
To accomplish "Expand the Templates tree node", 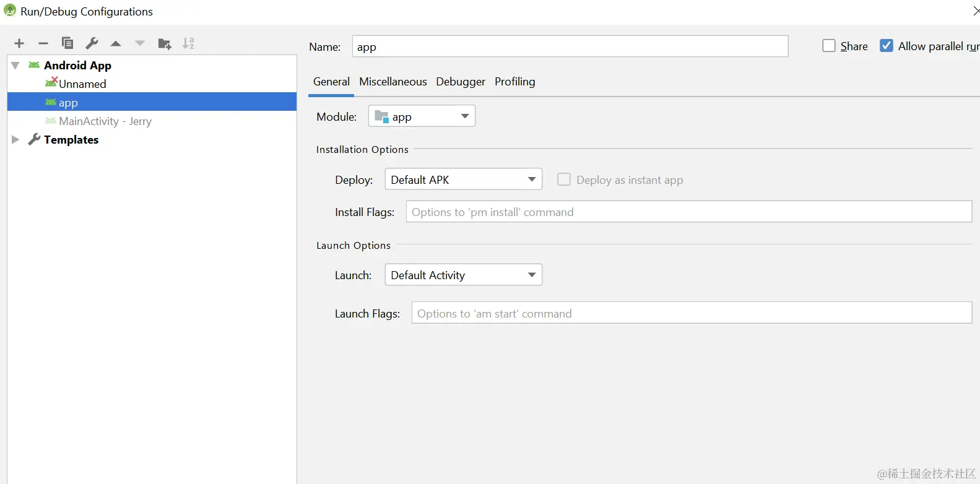I will (15, 139).
